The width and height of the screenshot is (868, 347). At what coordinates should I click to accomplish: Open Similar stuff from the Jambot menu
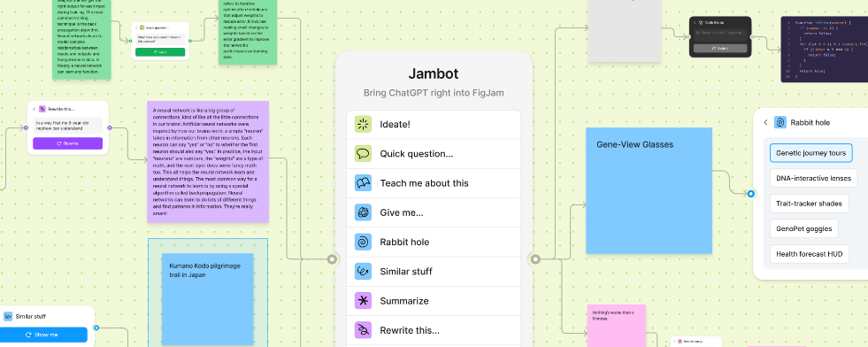pyautogui.click(x=434, y=271)
